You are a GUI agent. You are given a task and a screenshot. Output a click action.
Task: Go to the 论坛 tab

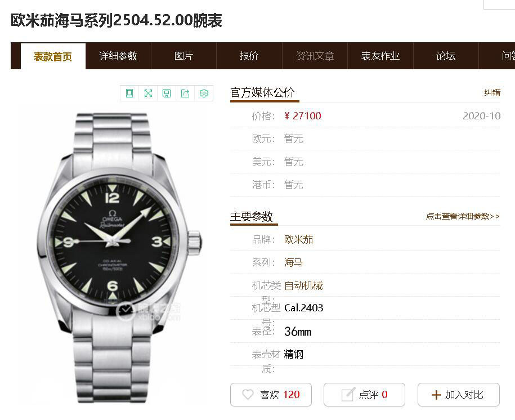point(446,56)
